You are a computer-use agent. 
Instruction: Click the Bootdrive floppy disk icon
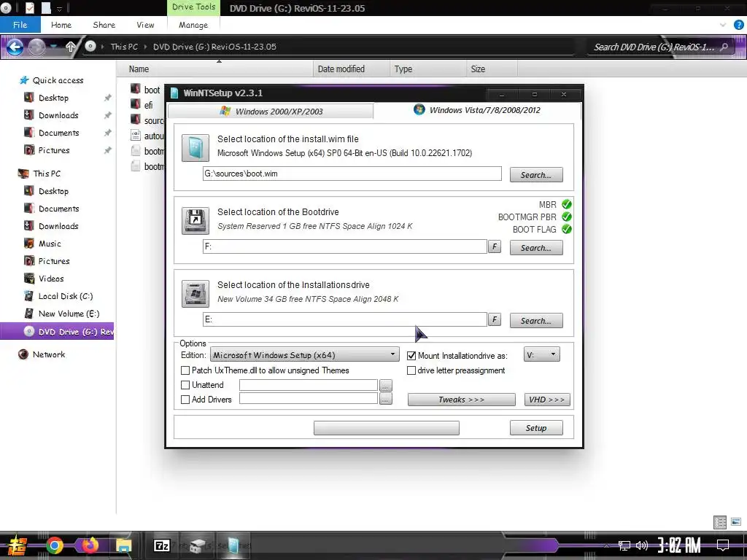[196, 221]
